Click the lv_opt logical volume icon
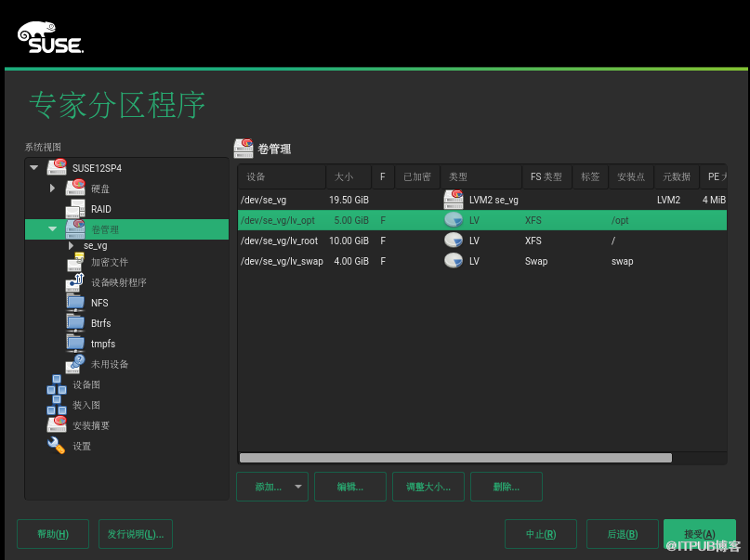Image resolution: width=750 pixels, height=560 pixels. click(x=453, y=220)
